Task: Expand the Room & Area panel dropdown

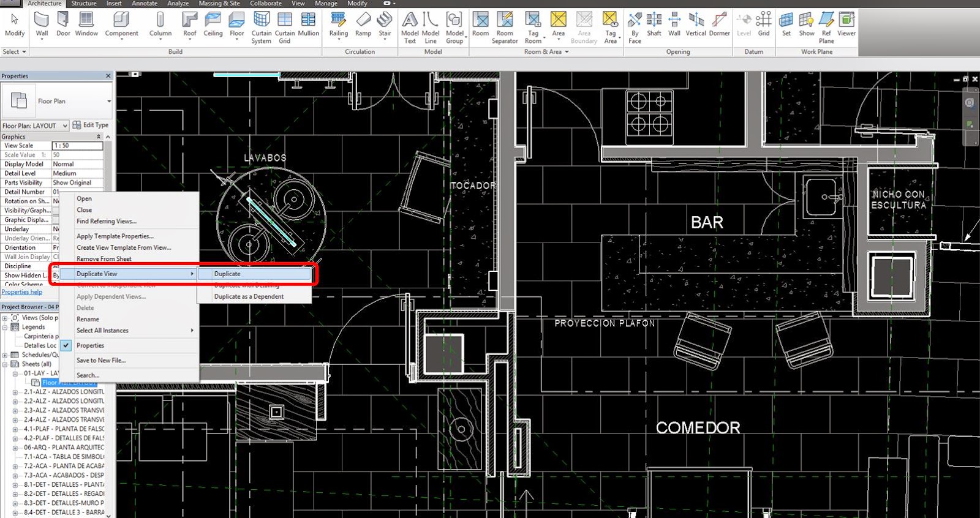Action: coord(546,51)
